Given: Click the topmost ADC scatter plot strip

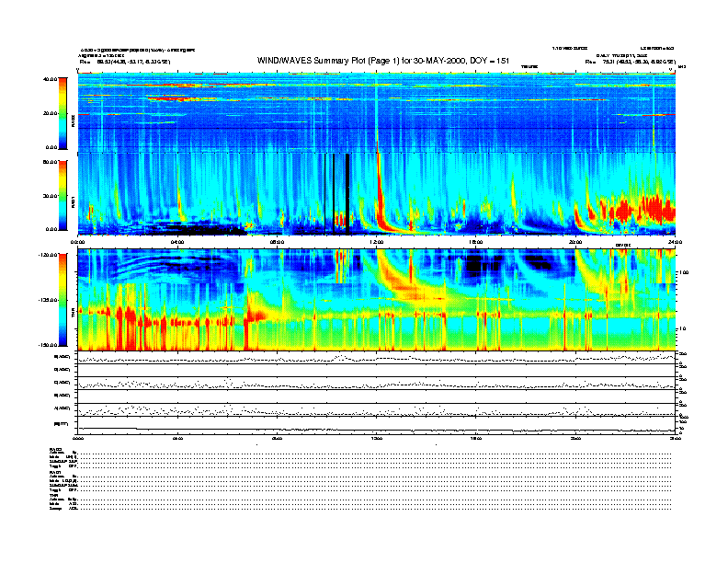Looking at the screenshot, I should [x=377, y=358].
